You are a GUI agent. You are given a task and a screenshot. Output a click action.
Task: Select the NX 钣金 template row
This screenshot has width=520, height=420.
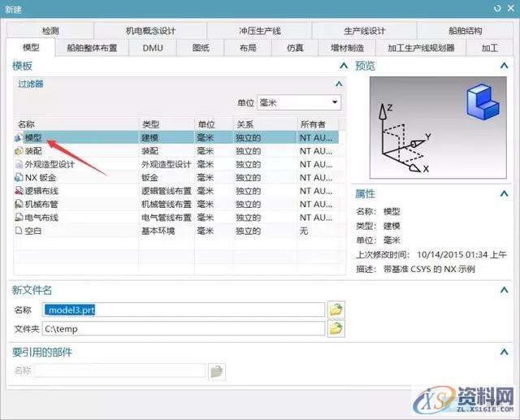[176, 178]
